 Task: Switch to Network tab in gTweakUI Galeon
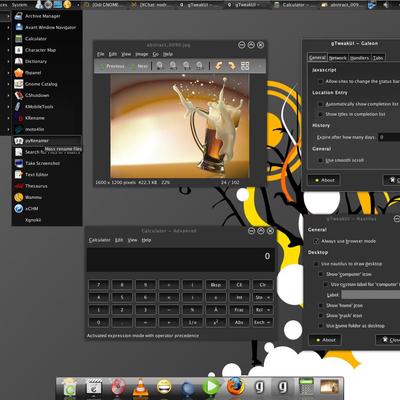click(337, 58)
